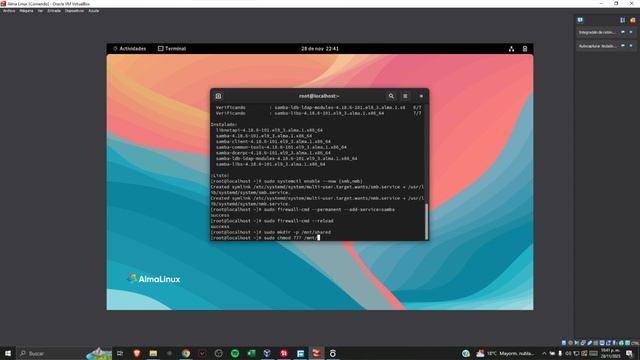Open the clock and calendar '28 de nov 22:41'
Screen dimensions: 640x360
320,49
